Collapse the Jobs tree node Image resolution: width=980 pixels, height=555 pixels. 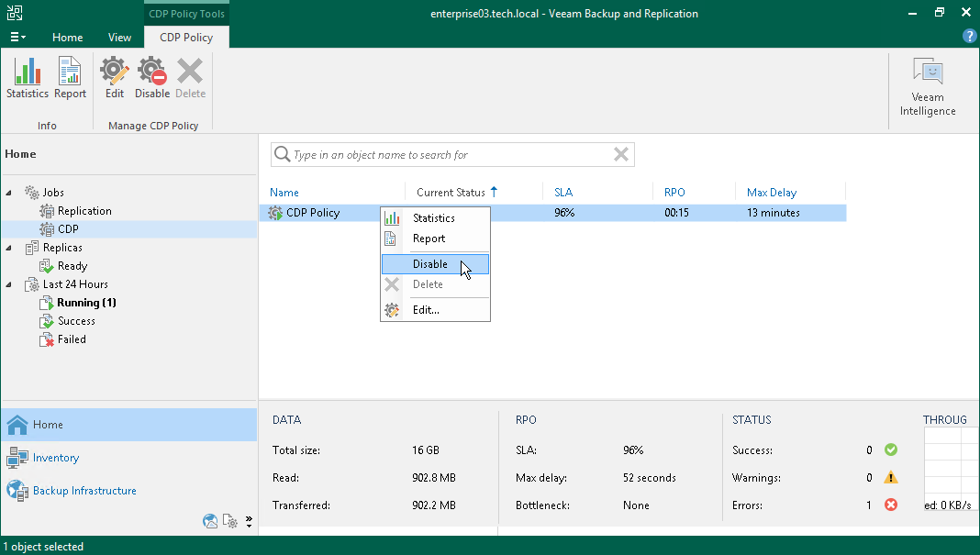coord(7,192)
